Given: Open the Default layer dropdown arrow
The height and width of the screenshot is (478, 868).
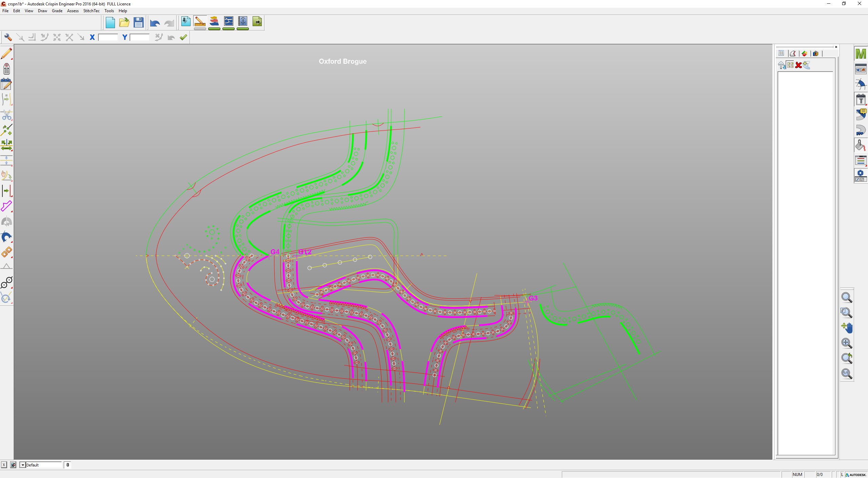Looking at the screenshot, I should point(23,465).
